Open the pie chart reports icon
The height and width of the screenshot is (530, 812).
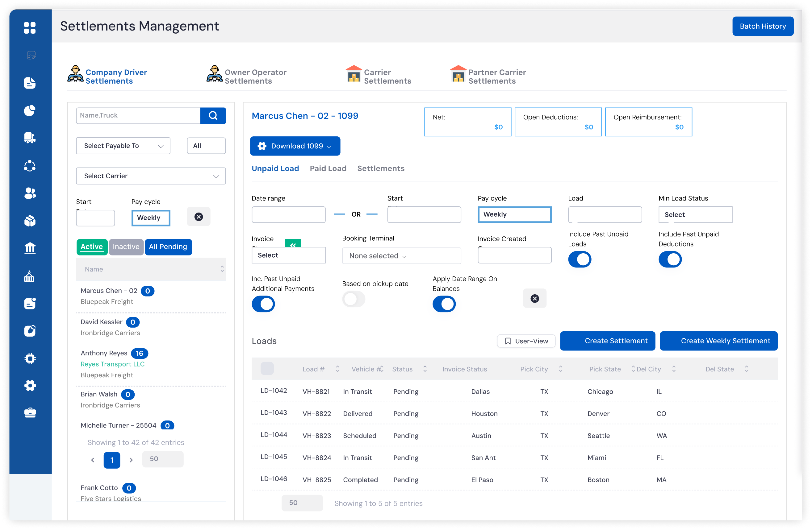coord(30,110)
